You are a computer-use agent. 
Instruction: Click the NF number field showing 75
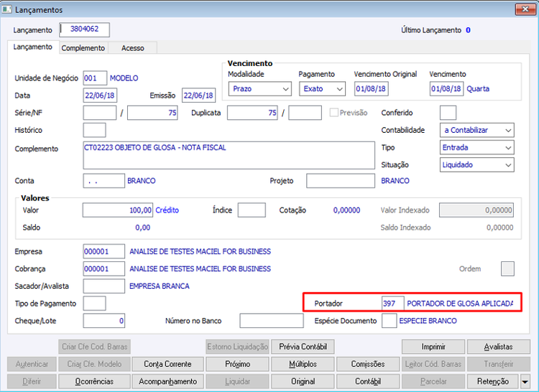(x=152, y=113)
